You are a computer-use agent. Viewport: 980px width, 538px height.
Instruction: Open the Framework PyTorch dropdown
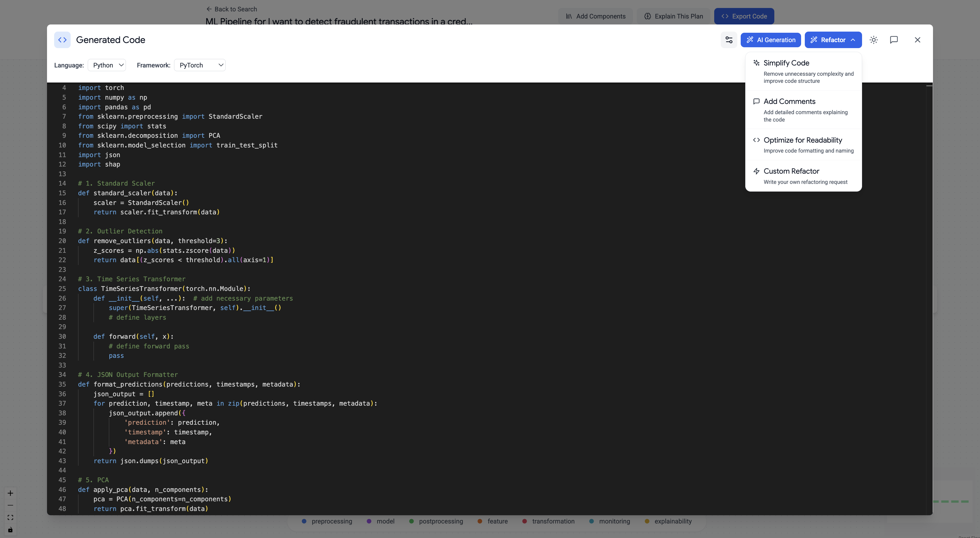(x=200, y=65)
